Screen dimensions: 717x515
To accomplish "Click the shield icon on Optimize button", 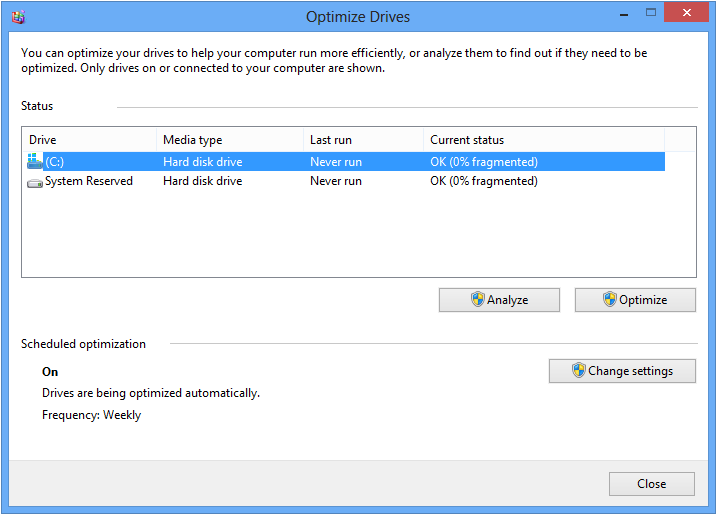I will point(610,300).
